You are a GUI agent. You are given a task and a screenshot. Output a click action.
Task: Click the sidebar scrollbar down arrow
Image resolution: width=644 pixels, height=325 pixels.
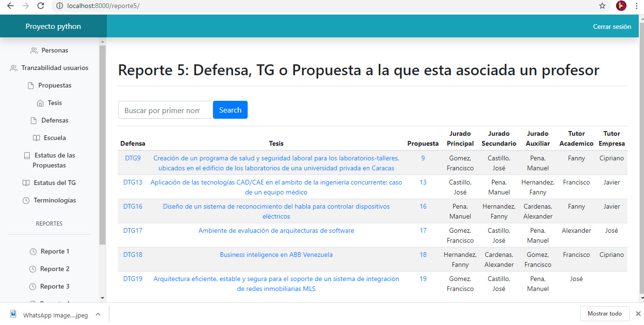pos(102,298)
